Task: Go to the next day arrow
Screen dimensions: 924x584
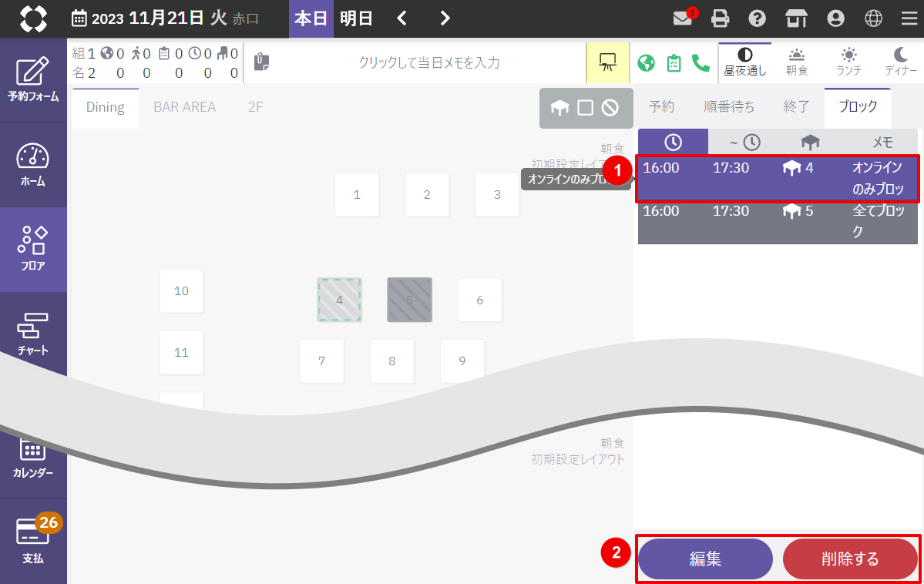Action: [445, 18]
